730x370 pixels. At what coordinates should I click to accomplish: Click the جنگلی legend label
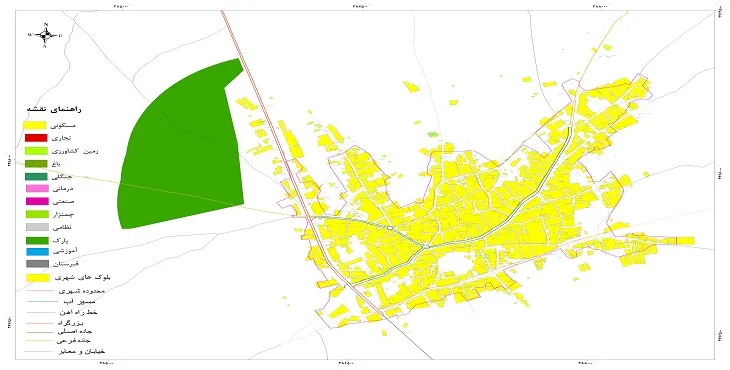[62, 177]
